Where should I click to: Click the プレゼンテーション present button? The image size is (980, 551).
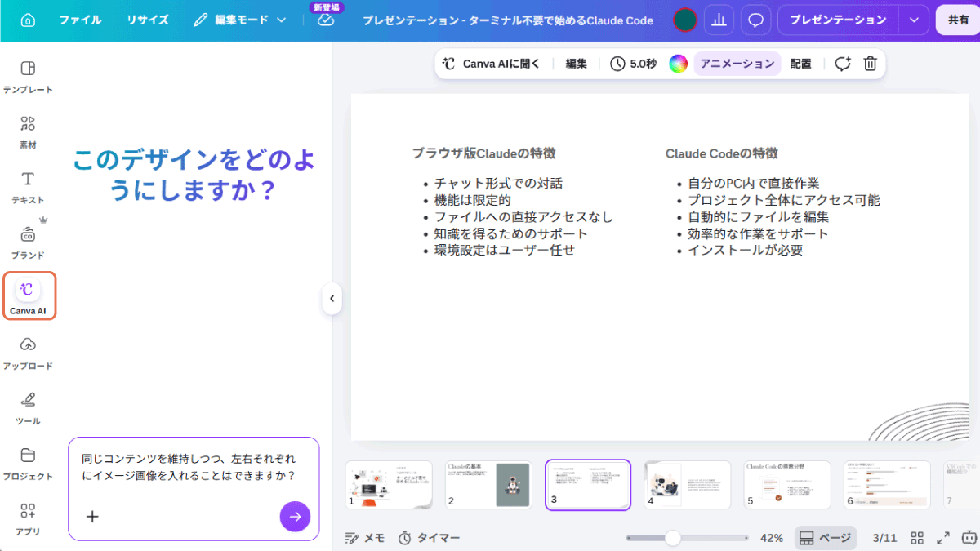838,20
